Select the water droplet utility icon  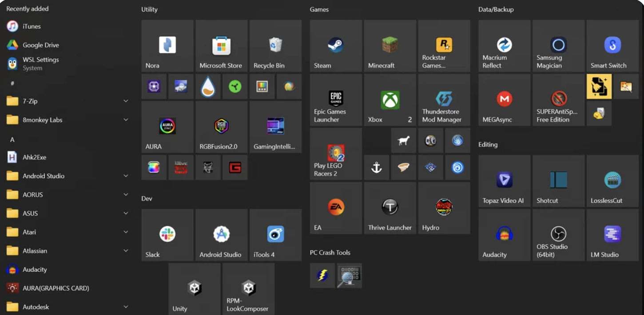coord(208,86)
